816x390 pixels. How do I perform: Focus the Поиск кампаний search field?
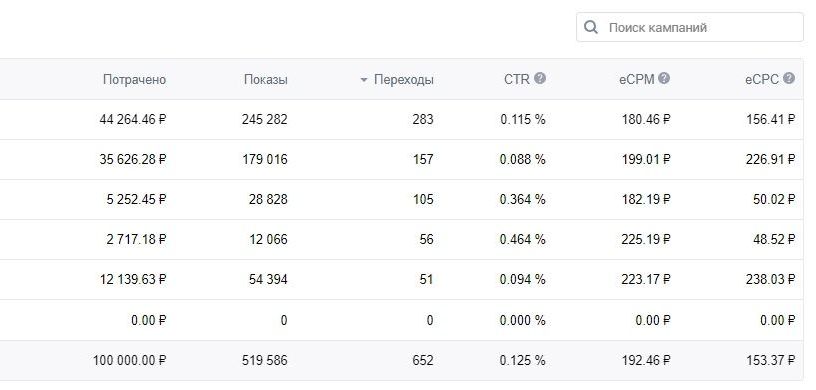pos(690,27)
